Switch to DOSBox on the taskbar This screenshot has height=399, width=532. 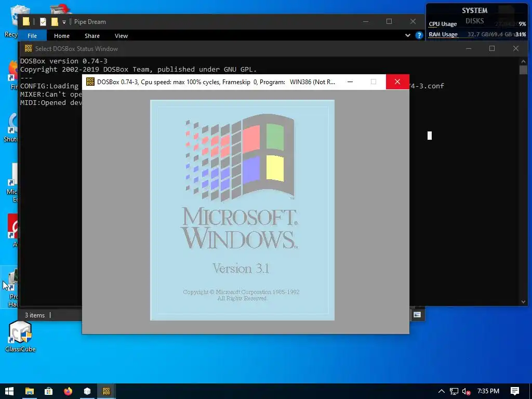(x=107, y=391)
